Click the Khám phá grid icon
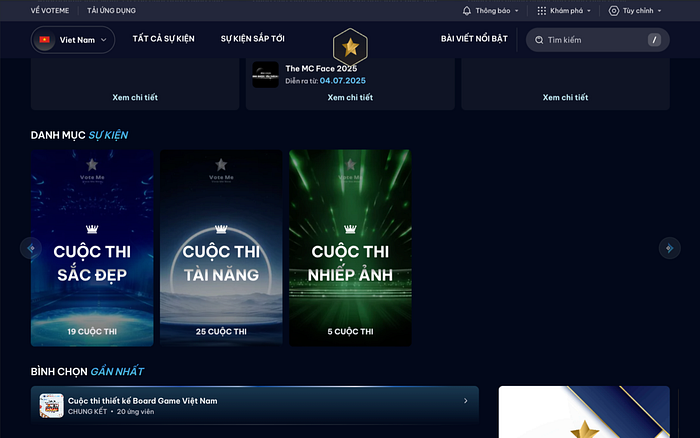This screenshot has width=700, height=438. [542, 11]
